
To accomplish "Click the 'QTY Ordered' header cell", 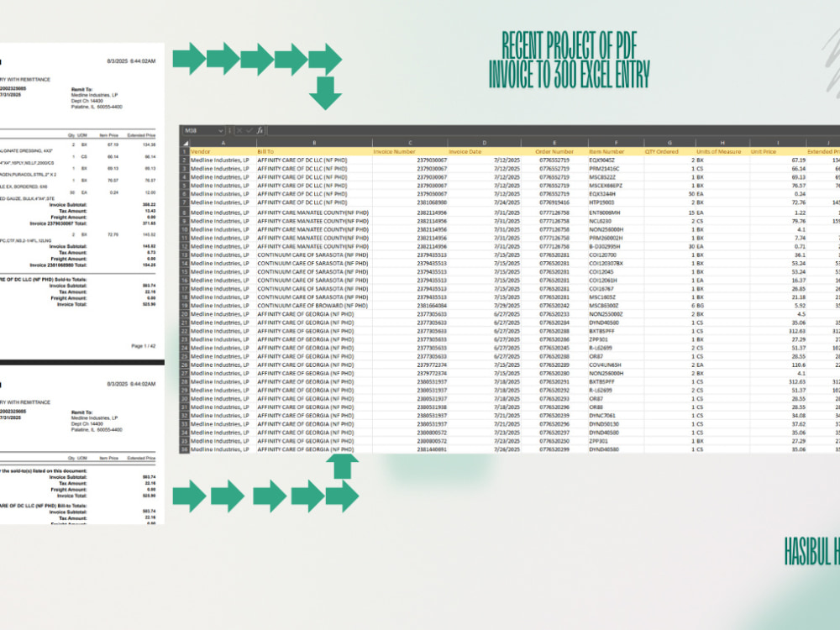I will [669, 151].
